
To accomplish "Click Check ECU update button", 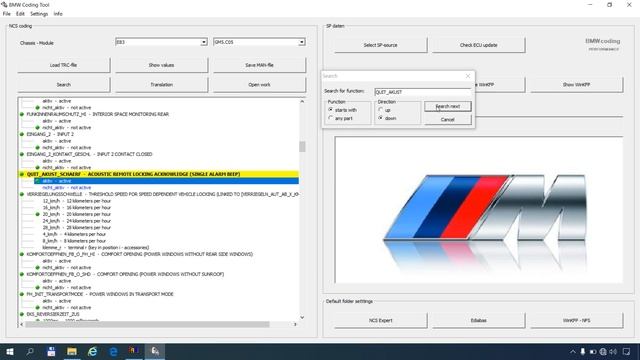I will click(478, 45).
